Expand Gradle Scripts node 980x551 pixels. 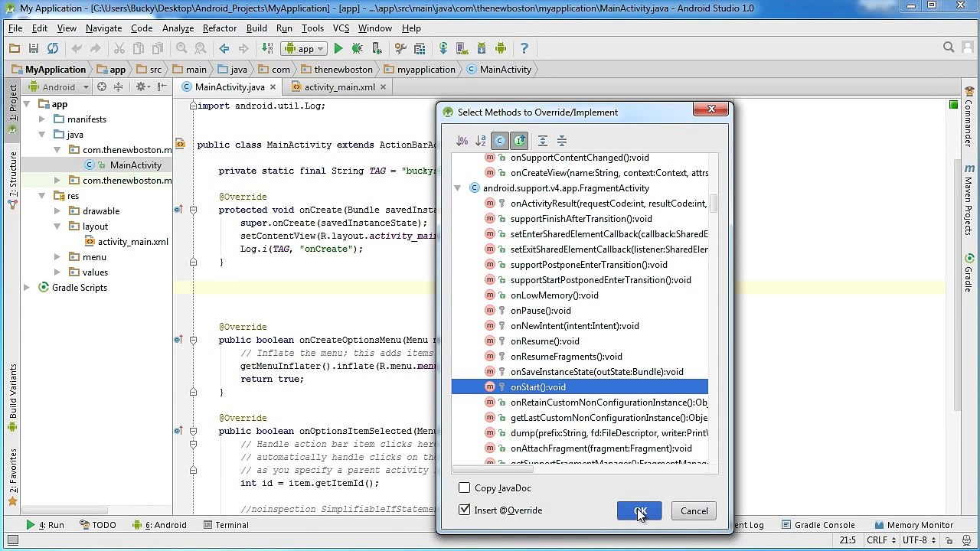[27, 288]
